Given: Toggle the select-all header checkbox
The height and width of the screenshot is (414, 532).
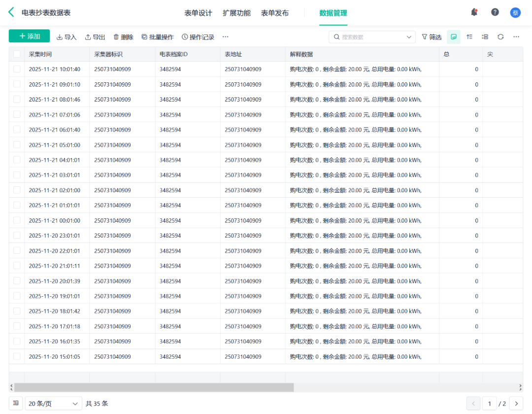Looking at the screenshot, I should tap(17, 54).
